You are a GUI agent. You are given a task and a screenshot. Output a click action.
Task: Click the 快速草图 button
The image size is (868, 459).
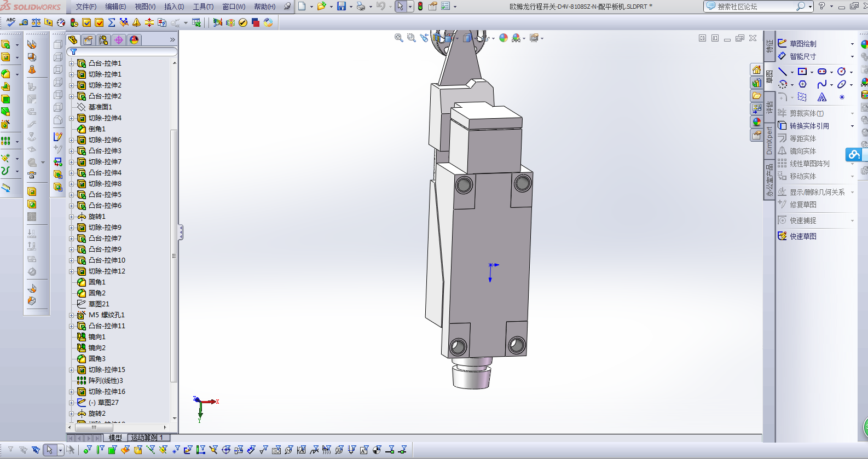click(x=797, y=236)
